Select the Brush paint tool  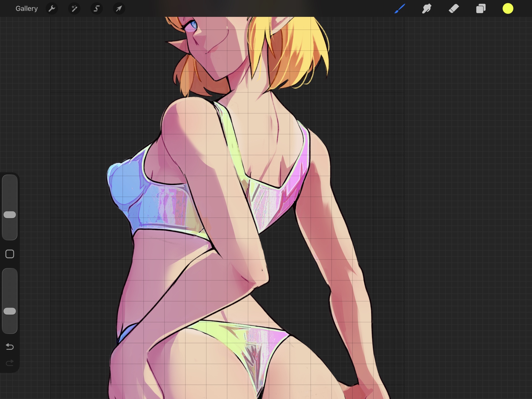tap(400, 9)
